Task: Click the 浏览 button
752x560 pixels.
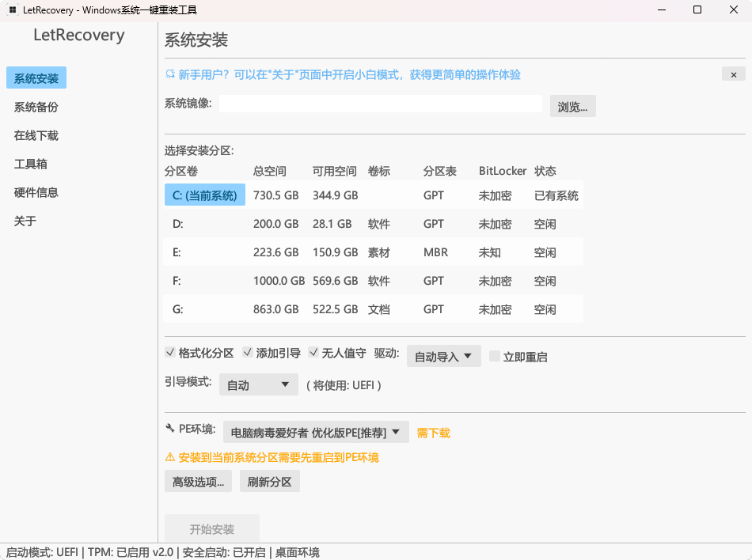Action: [572, 105]
